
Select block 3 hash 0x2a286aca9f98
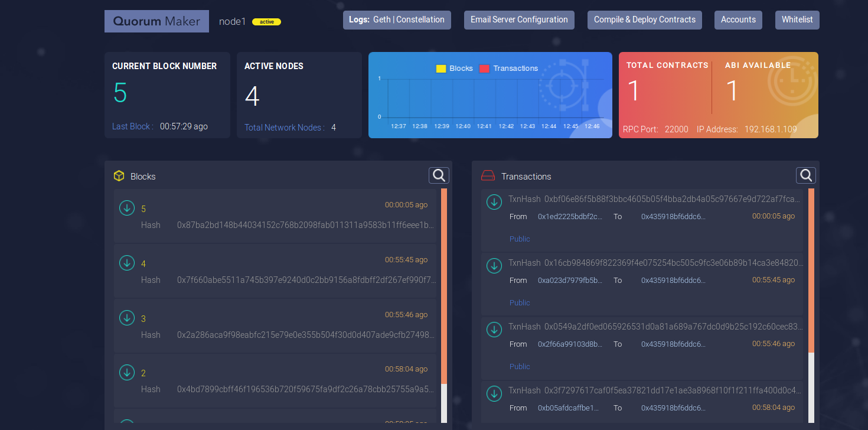click(x=306, y=335)
